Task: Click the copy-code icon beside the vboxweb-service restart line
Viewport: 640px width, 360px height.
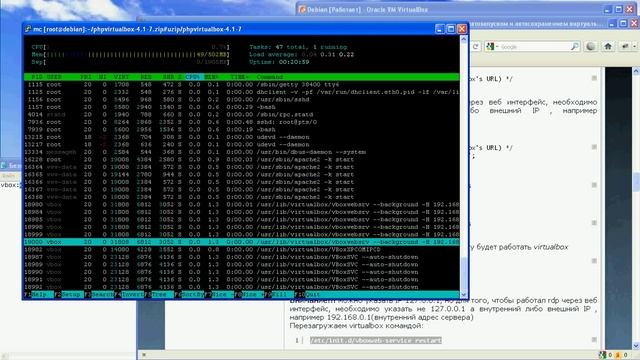Action: click(x=594, y=340)
